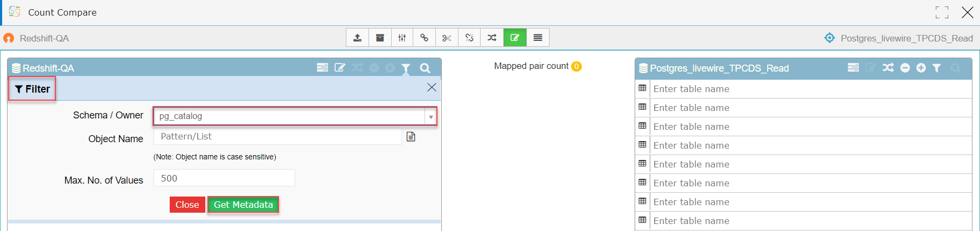Click the chain link toolbar icon
Screen dimensions: 980x231
tap(425, 38)
